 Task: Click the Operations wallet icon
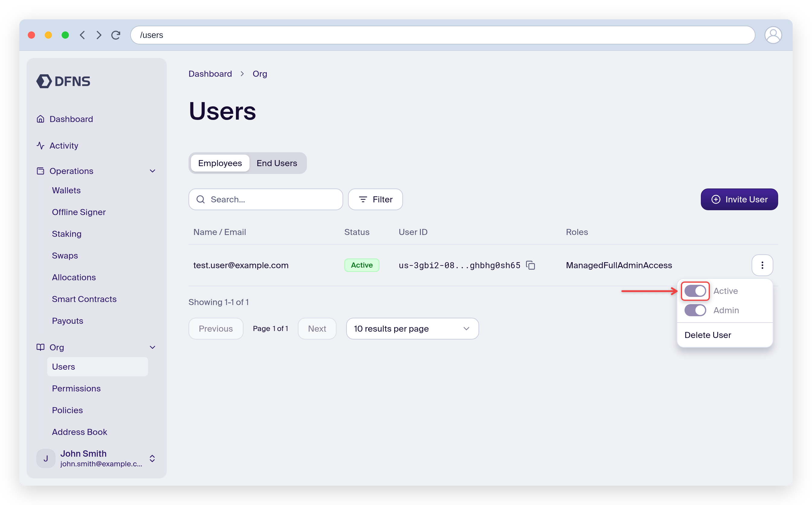[x=40, y=171]
